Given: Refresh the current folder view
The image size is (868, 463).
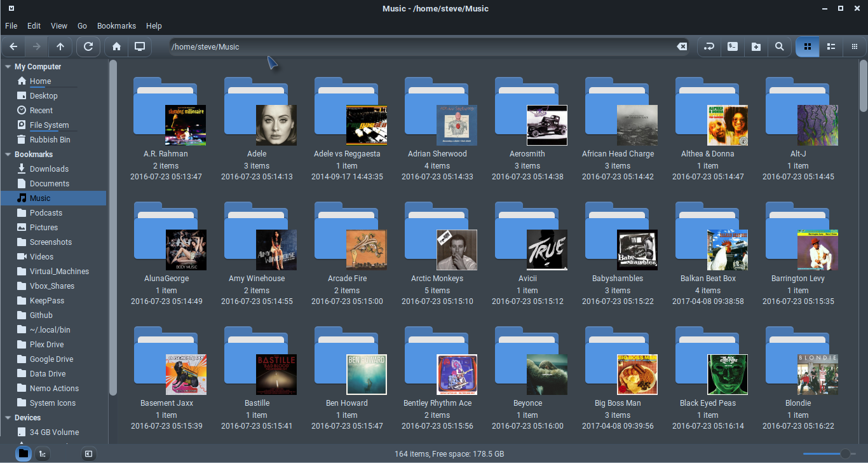Looking at the screenshot, I should click(x=88, y=46).
